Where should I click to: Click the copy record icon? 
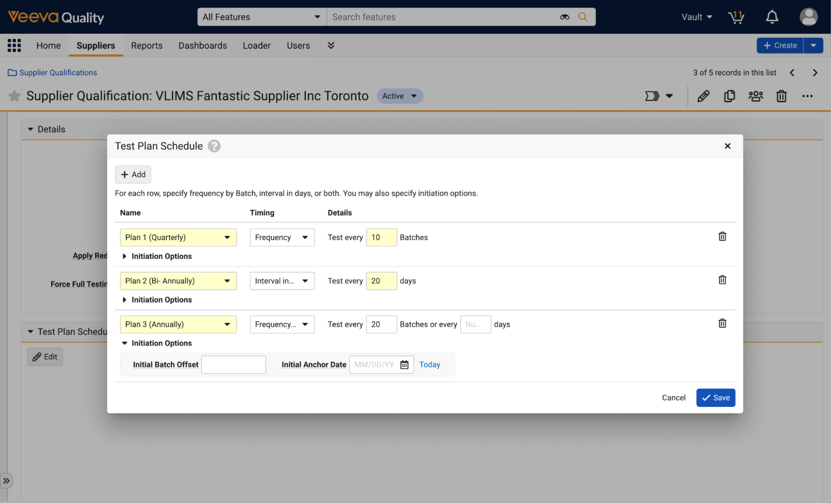coord(729,96)
